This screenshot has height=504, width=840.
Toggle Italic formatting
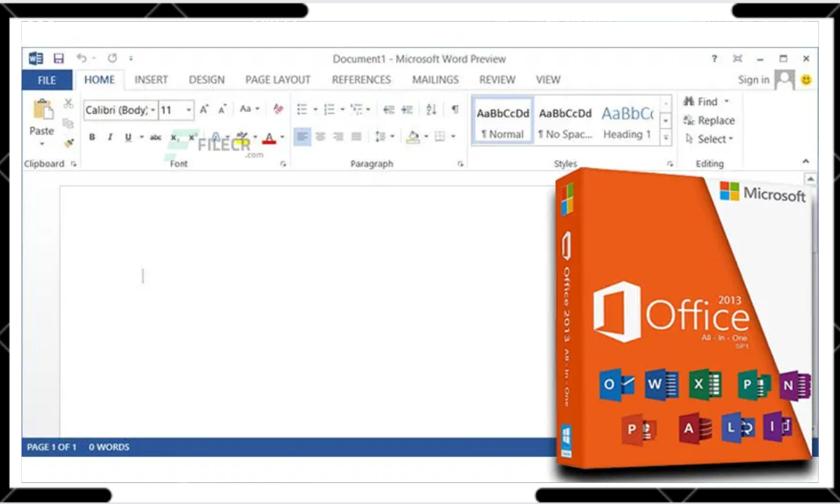[110, 137]
